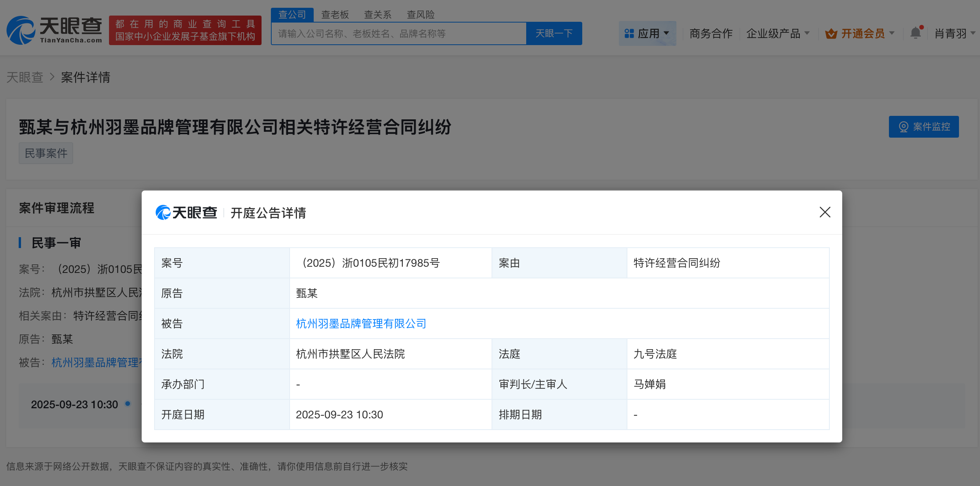Open the 应用 dropdown arrow

[667, 33]
